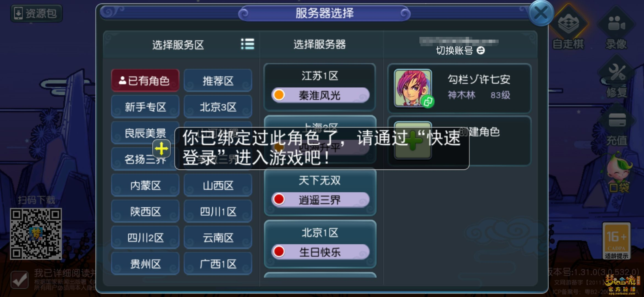
Task: Select the 已有角色 zone tab
Action: tap(145, 81)
